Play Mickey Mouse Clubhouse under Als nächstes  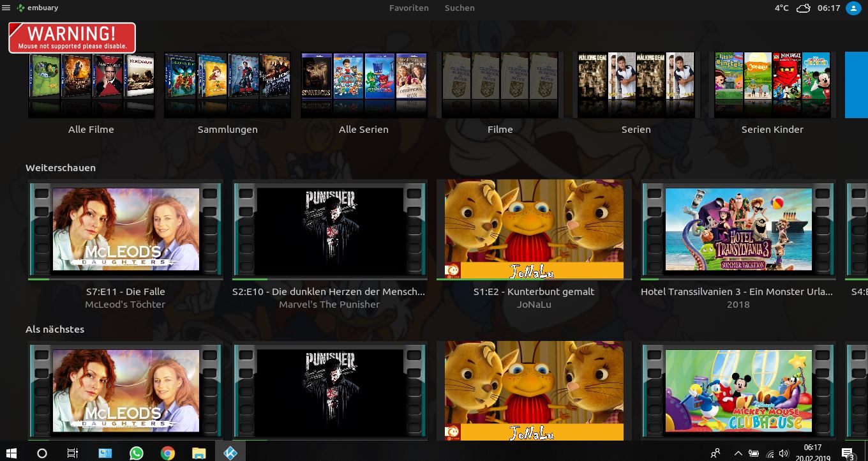click(738, 391)
